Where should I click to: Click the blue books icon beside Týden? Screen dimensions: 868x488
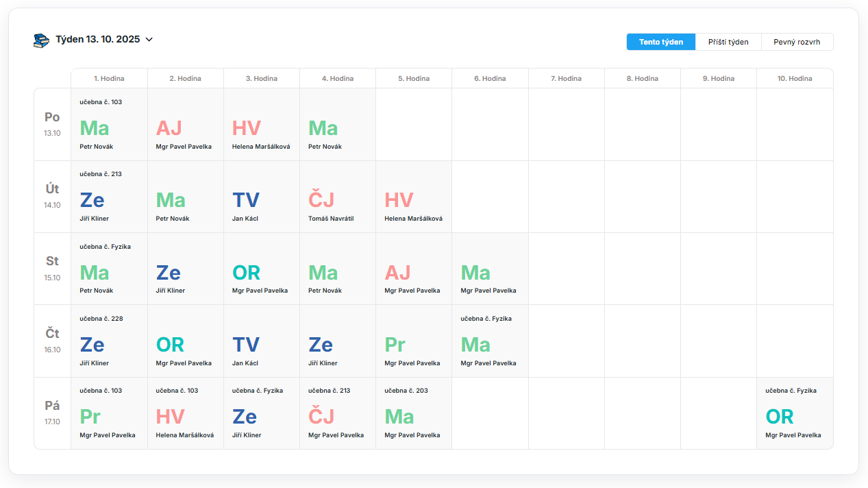click(x=41, y=40)
